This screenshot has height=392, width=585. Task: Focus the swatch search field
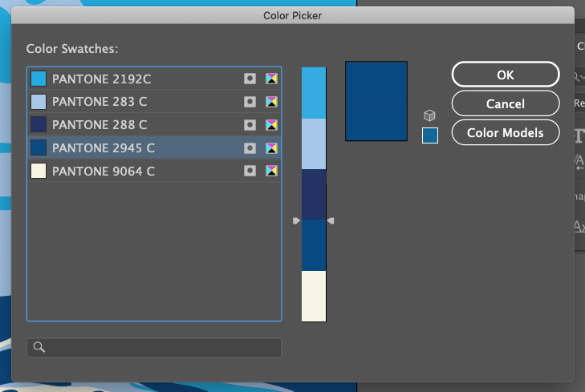160,347
